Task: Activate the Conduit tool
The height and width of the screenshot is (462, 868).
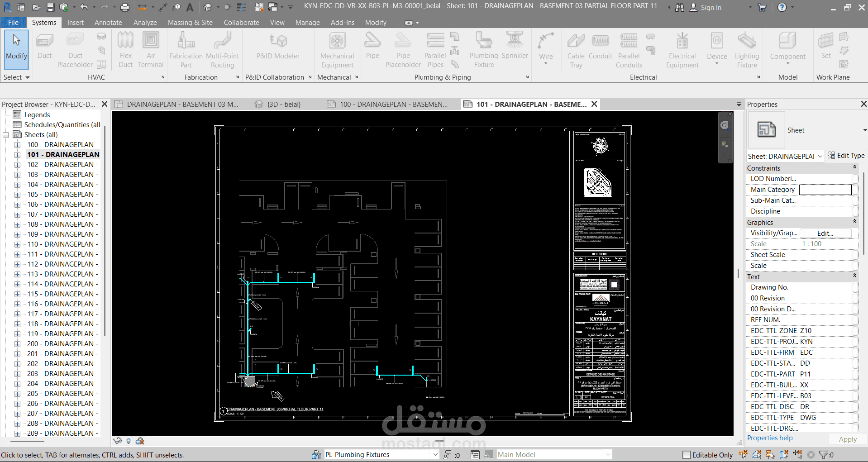Action: pyautogui.click(x=600, y=46)
